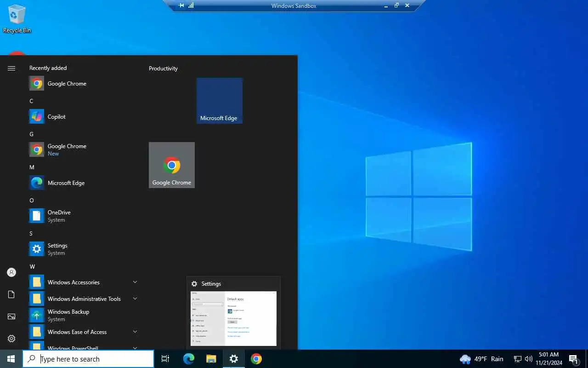The image size is (588, 368).
Task: Click the letter M section header
Action: pyautogui.click(x=32, y=167)
